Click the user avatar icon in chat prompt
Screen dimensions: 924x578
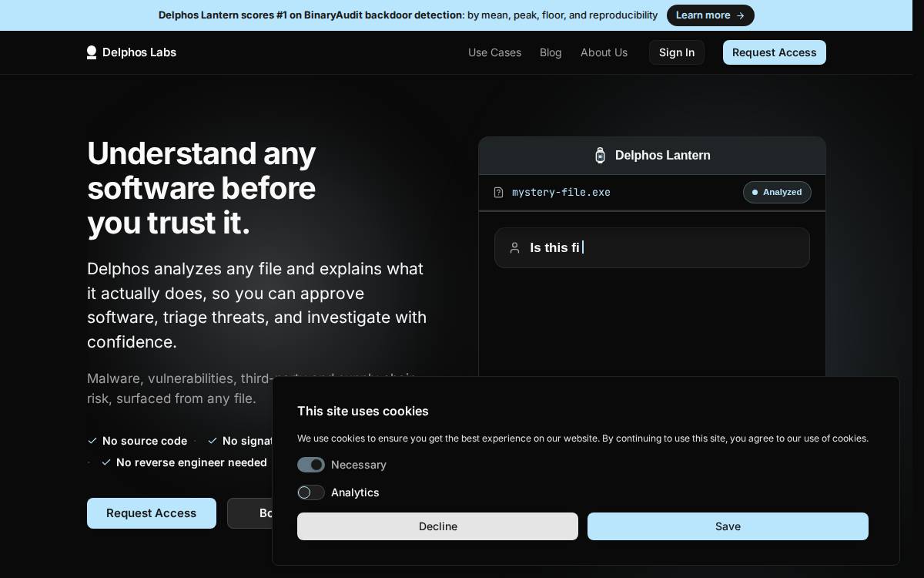[514, 248]
